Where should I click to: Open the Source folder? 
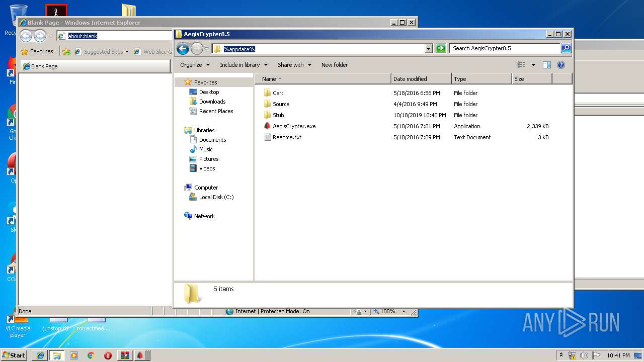tap(281, 104)
